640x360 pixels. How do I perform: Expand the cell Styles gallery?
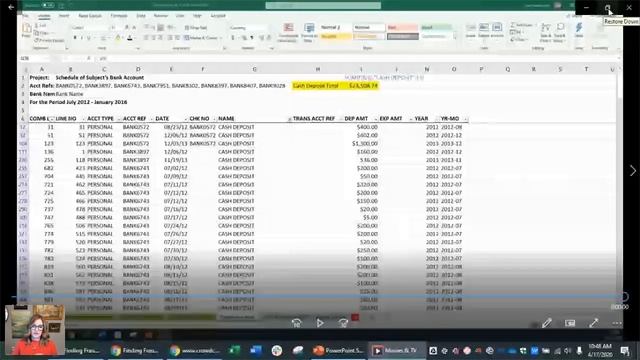pyautogui.click(x=455, y=38)
